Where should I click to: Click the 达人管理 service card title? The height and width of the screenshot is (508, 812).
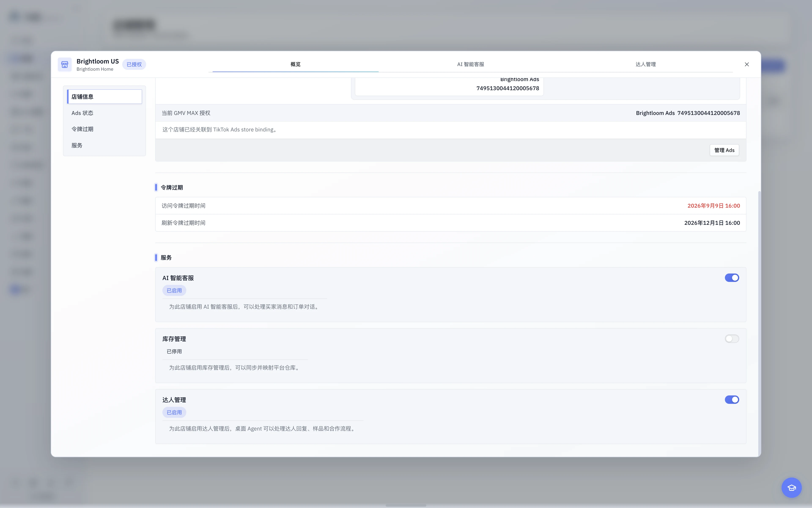pos(174,400)
